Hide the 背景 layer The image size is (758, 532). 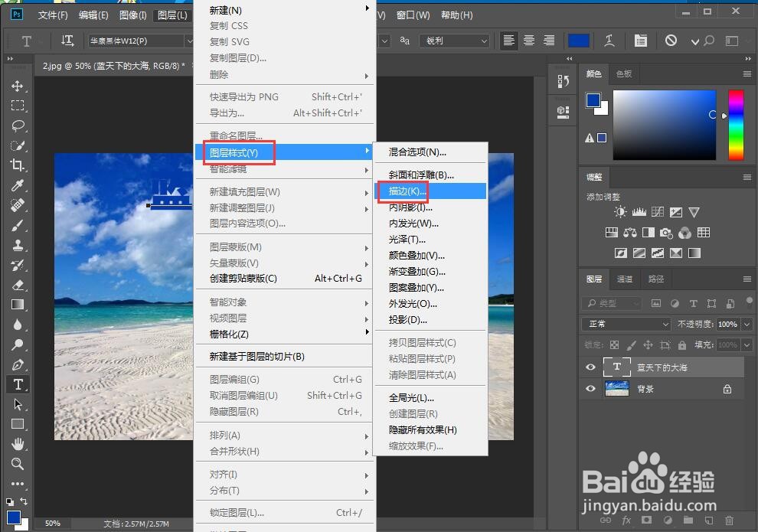coord(590,389)
